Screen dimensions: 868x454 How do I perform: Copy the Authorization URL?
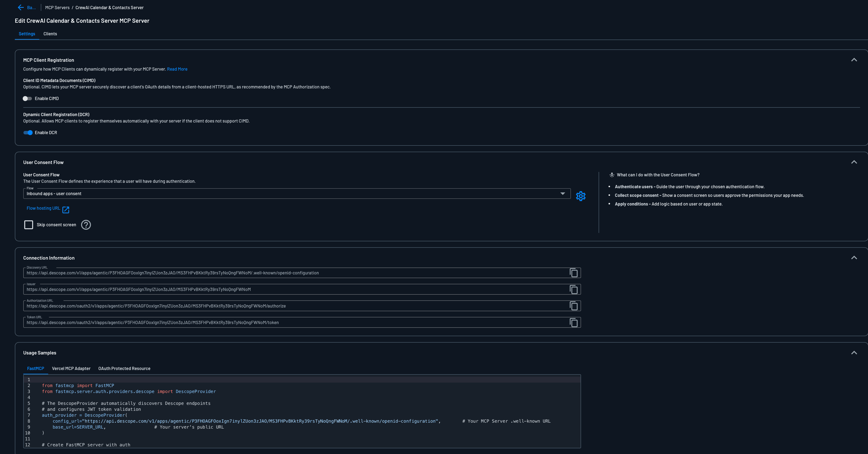[573, 306]
